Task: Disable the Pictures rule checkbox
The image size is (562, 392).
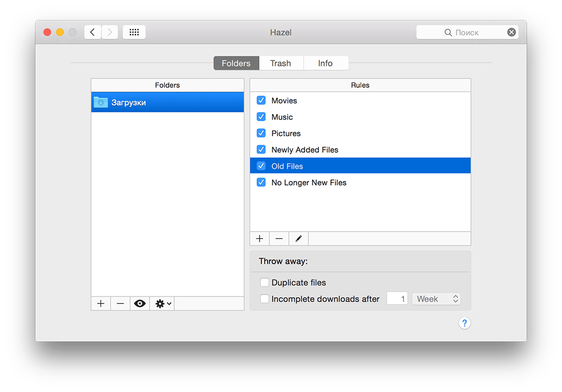Action: tap(261, 133)
